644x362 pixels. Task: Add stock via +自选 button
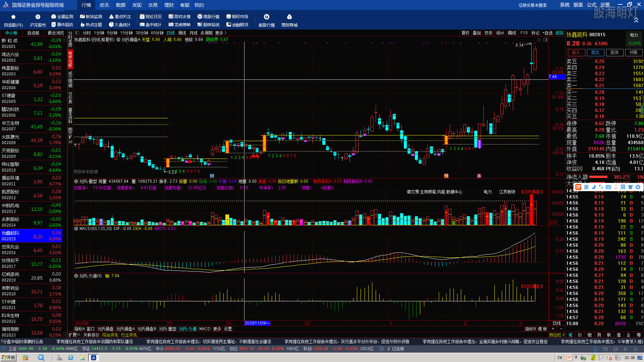548,33
